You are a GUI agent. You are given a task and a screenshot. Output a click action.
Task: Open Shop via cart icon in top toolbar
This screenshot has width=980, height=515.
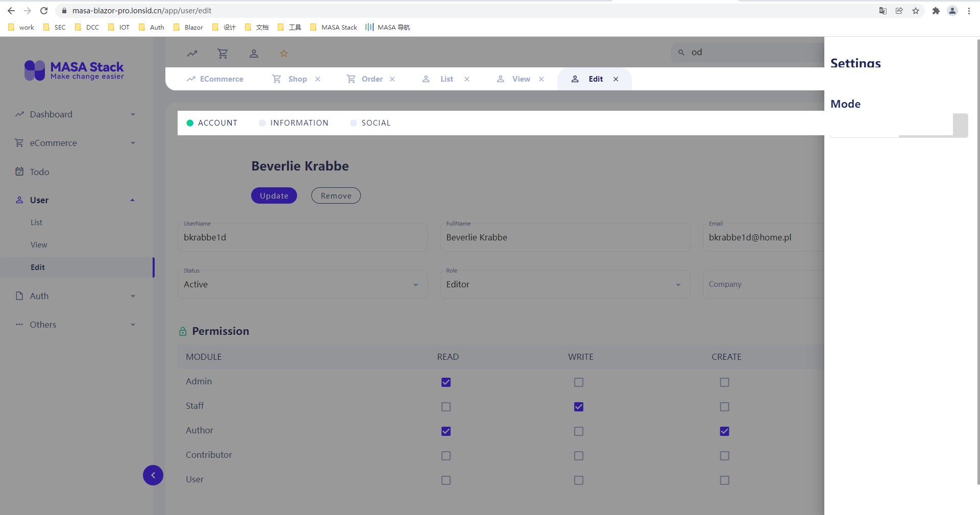[223, 53]
